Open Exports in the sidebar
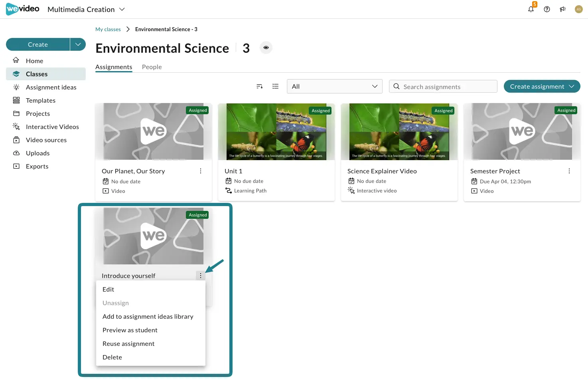 [46, 166]
